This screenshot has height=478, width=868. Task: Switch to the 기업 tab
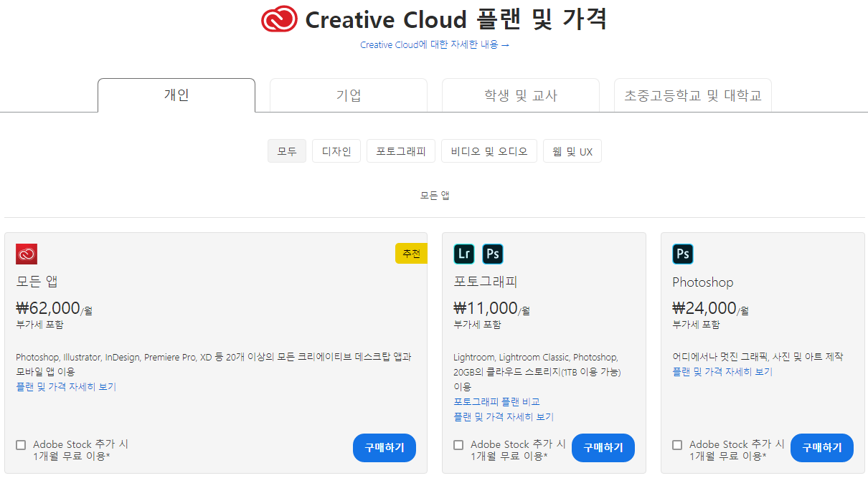coord(349,95)
